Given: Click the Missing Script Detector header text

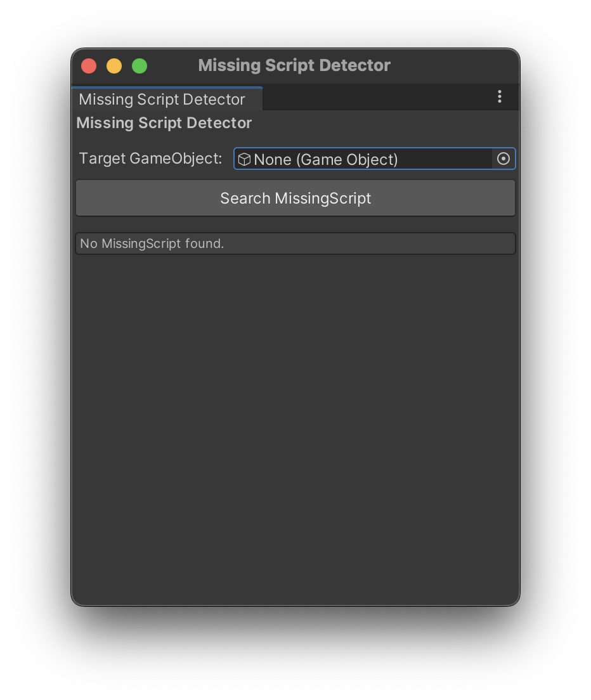Looking at the screenshot, I should tap(164, 122).
